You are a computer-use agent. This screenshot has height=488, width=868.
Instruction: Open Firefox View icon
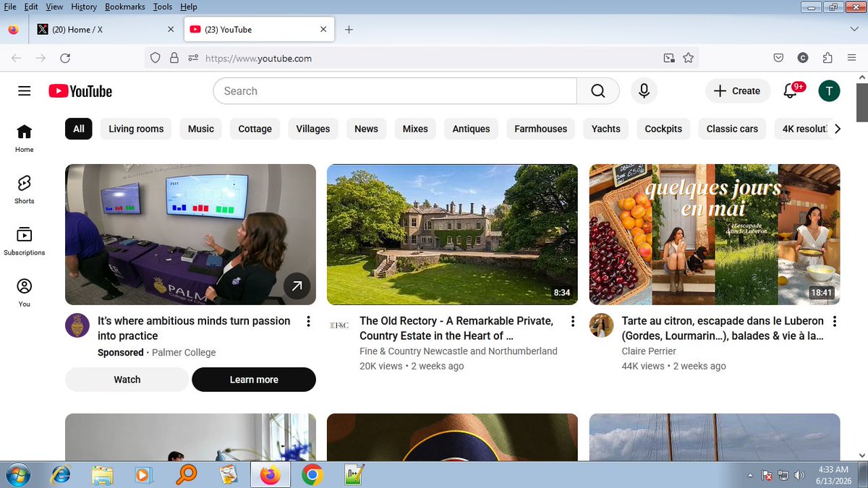(x=14, y=30)
